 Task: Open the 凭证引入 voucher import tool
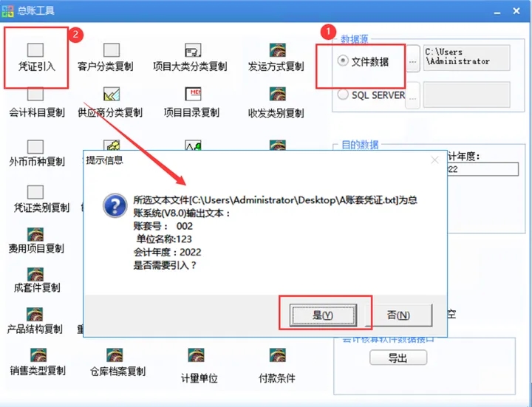pos(35,57)
